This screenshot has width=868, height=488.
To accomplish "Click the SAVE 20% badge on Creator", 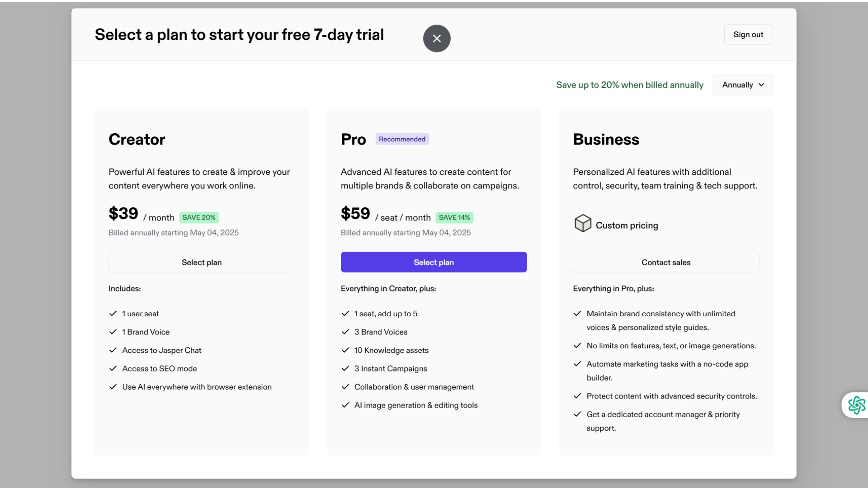I will click(x=199, y=217).
